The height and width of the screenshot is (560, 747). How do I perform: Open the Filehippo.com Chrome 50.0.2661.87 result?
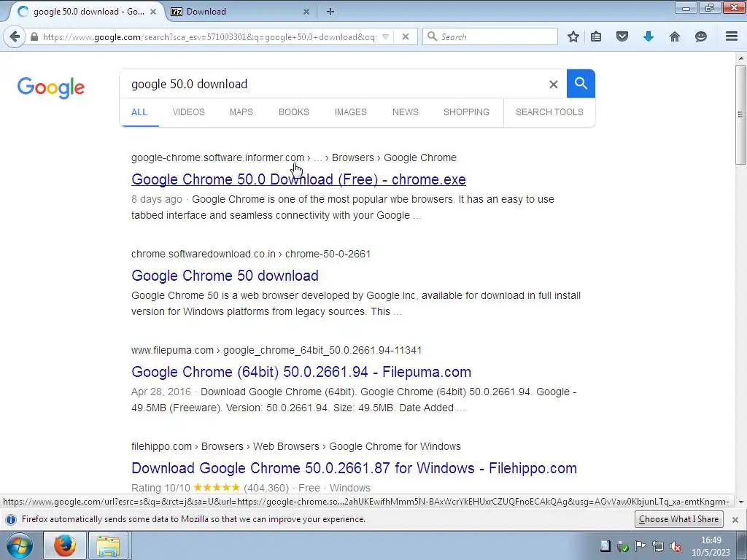click(x=354, y=468)
